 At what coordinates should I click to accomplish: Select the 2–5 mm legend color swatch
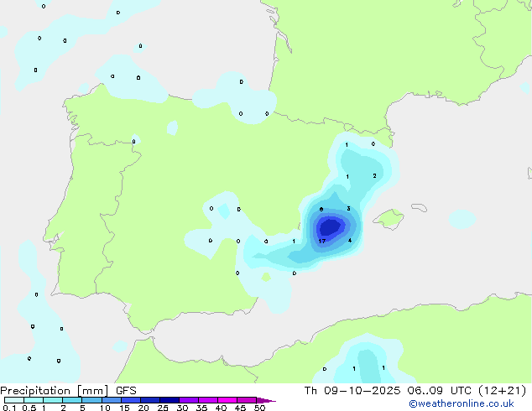pyautogui.click(x=72, y=400)
